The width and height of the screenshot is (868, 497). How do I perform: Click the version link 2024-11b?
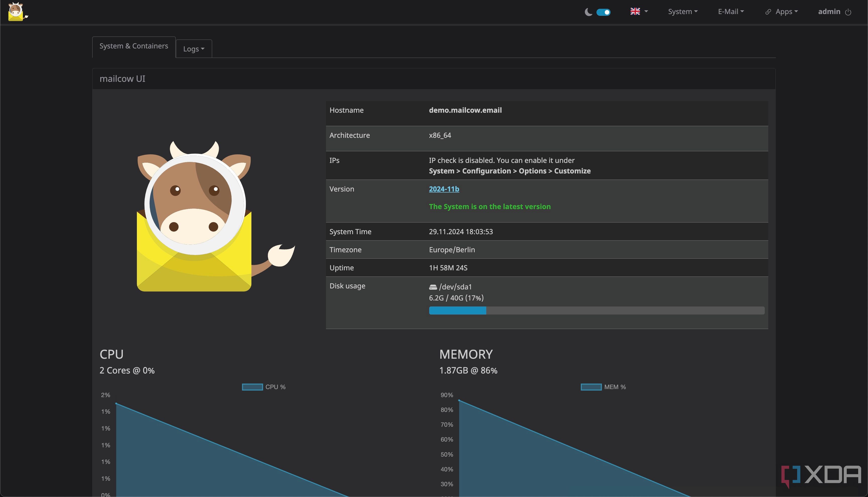tap(444, 189)
